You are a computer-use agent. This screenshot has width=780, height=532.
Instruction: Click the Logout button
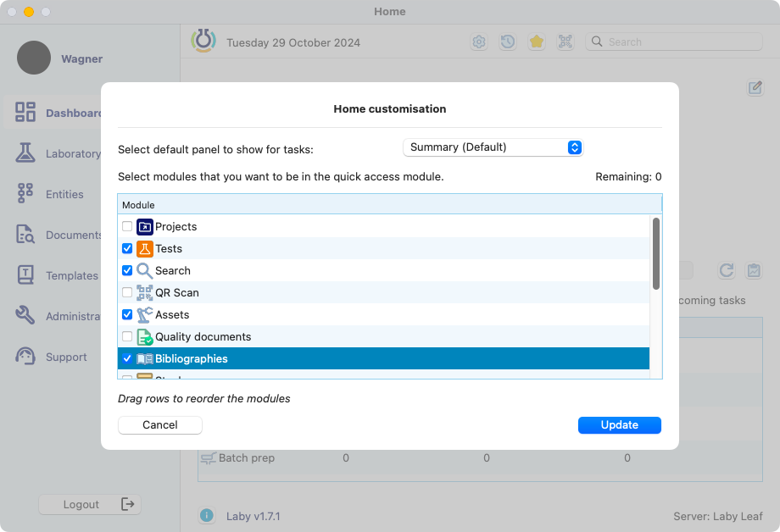click(90, 505)
